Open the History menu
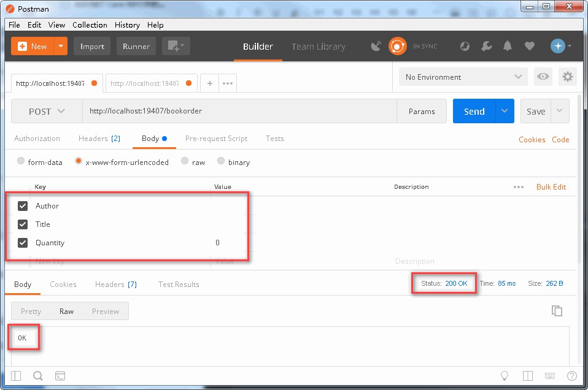Viewport: 588px width, 390px height. 127,25
